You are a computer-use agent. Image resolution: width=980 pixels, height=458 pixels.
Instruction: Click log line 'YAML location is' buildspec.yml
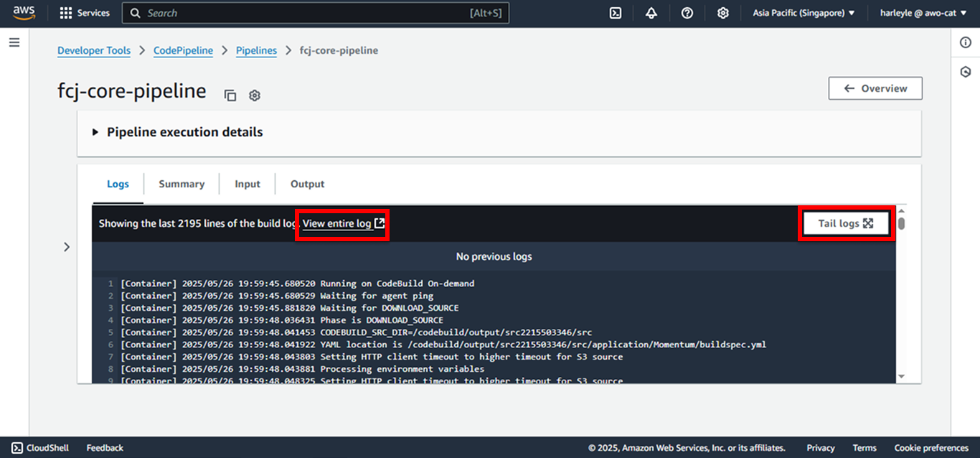point(443,345)
